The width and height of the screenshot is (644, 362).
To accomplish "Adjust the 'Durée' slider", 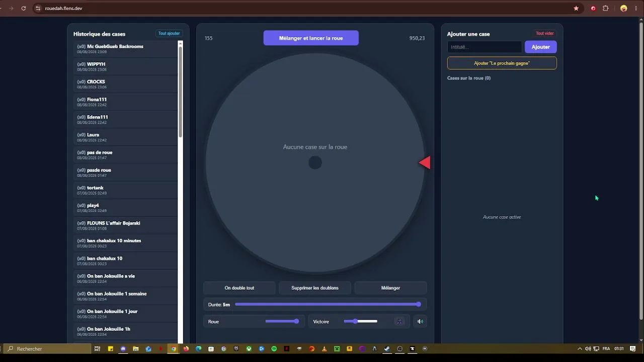I will click(328, 304).
